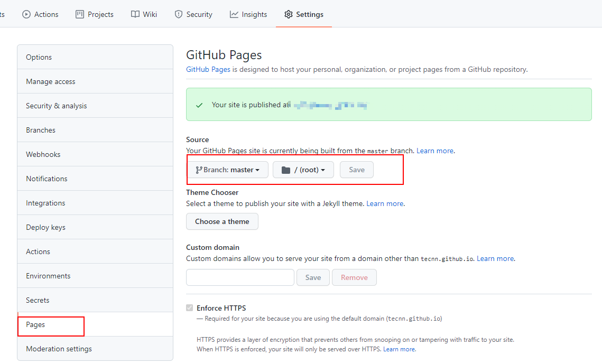
Task: Toggle the Enforce HTTPS checkbox
Action: (190, 307)
